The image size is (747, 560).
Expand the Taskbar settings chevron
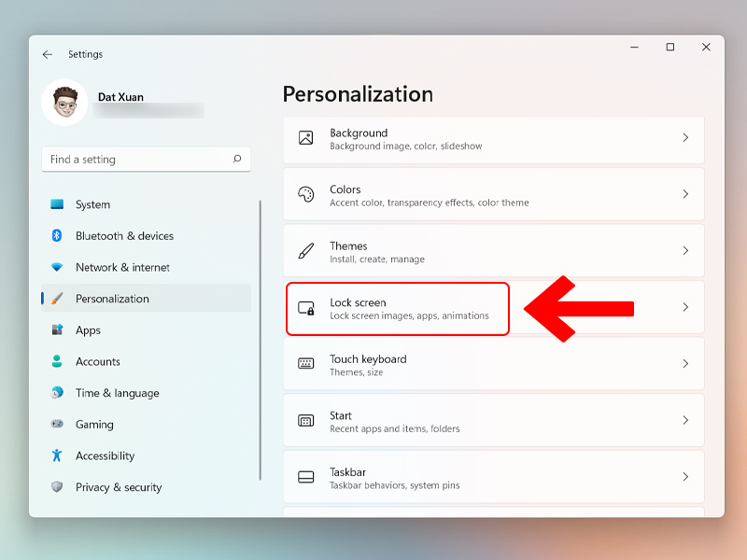[686, 476]
